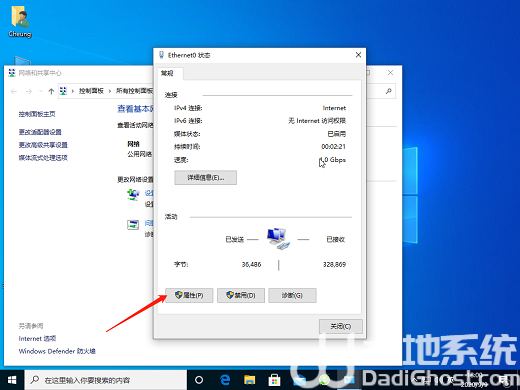Open 详细信息(E)... details button
Viewport: 520px width, 390px height.
[206, 178]
